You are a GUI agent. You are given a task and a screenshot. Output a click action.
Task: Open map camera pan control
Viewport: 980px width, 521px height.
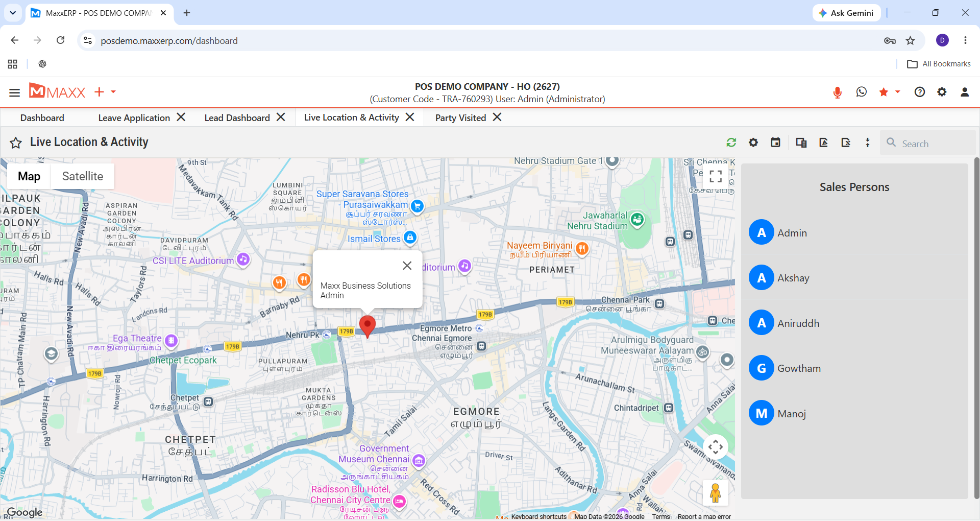click(716, 447)
